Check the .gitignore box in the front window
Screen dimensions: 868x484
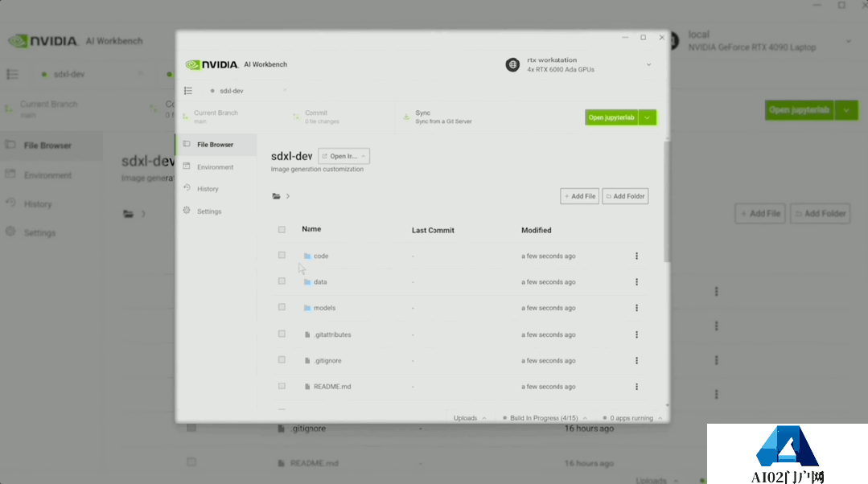[282, 360]
